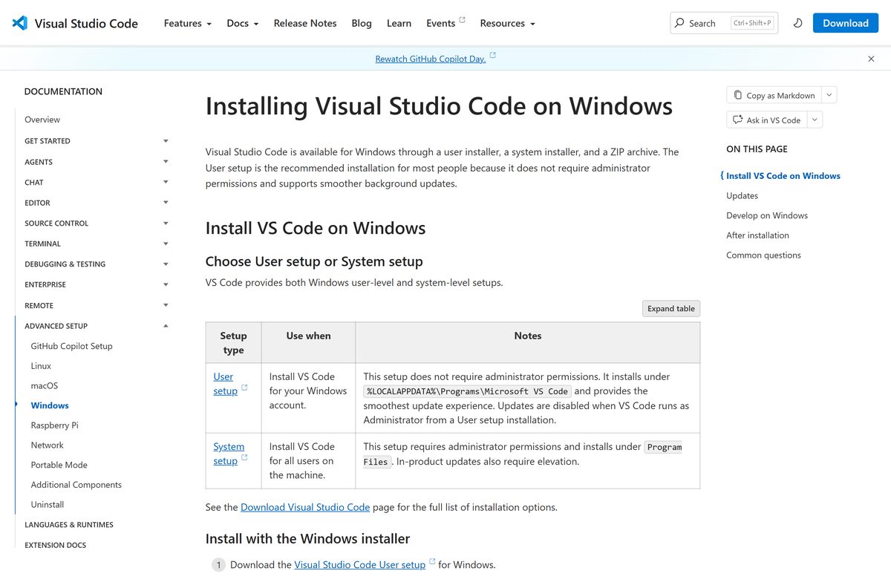Jump to the Updates section
This screenshot has height=588, width=891.
pyautogui.click(x=742, y=196)
